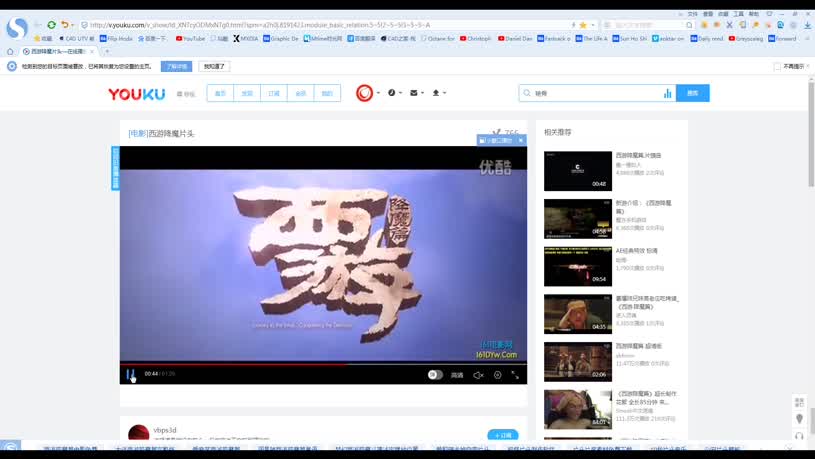Click the red video progress bar

pos(232,364)
